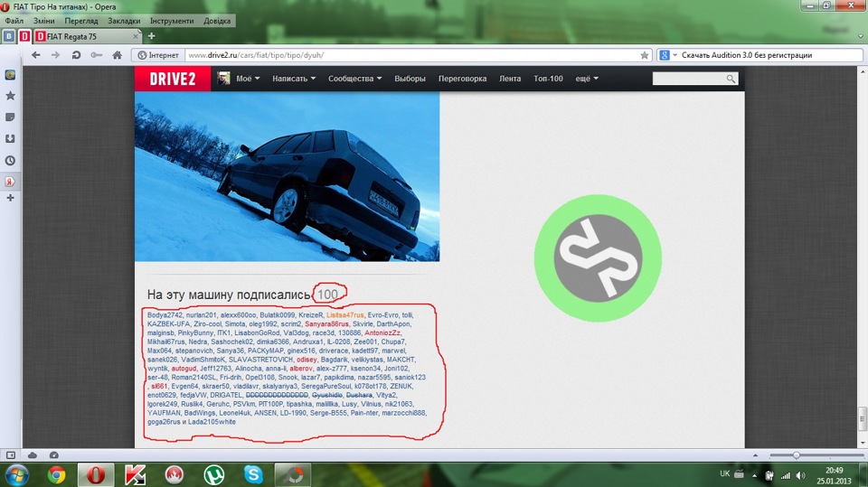Open subscriber SLAVASTRETOVICH profile
Viewport: 868px width, 487px height.
260,360
